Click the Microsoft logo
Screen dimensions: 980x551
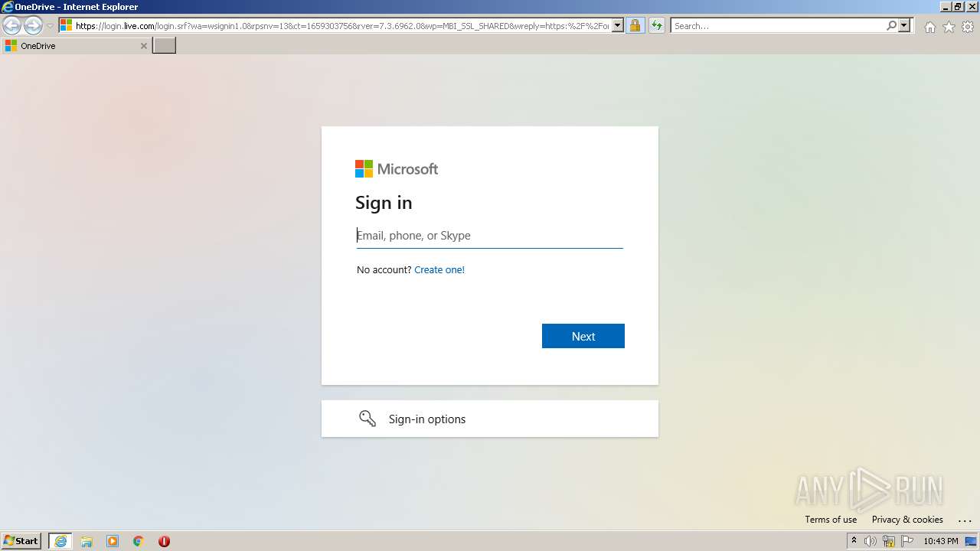(397, 169)
